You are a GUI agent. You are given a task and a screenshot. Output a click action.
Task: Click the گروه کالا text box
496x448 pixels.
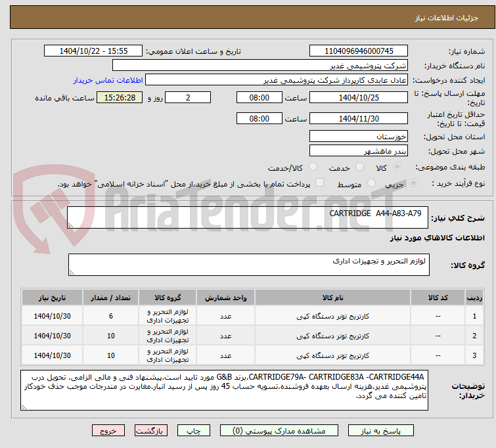coord(248,265)
